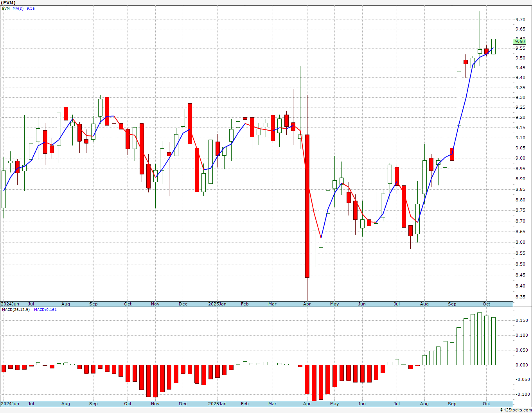Viewport: 532px width, 413px height.
Task: Click the 0.100 MACD axis label
Action: (x=521, y=336)
